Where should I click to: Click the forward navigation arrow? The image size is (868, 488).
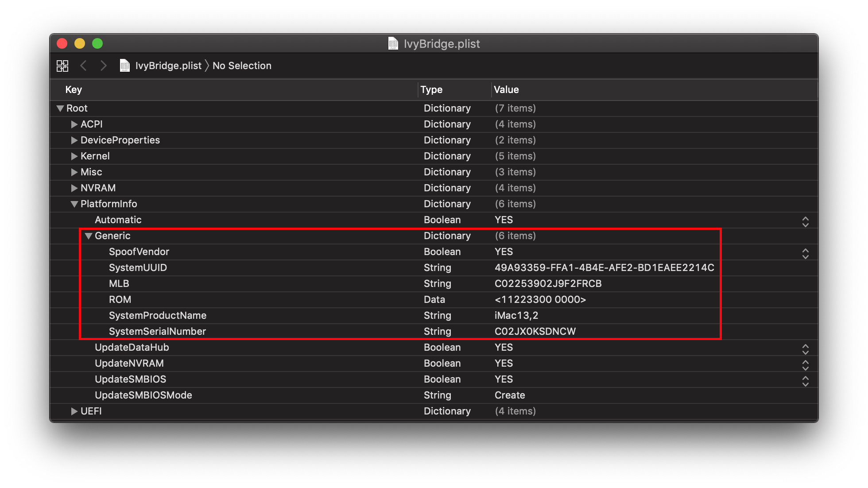pos(103,66)
